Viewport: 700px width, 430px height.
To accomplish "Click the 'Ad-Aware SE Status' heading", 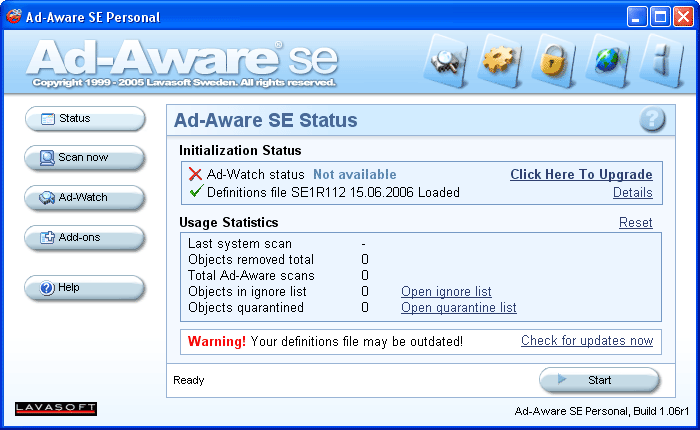I will tap(266, 120).
